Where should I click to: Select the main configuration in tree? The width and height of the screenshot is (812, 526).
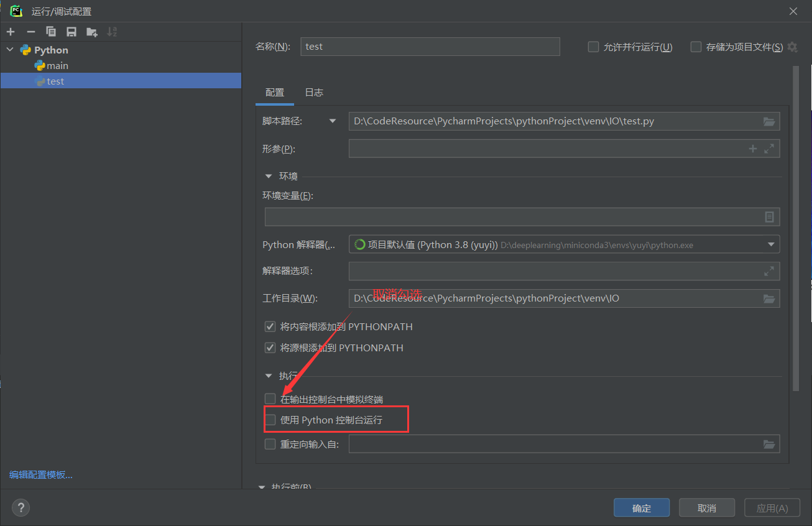tap(57, 65)
